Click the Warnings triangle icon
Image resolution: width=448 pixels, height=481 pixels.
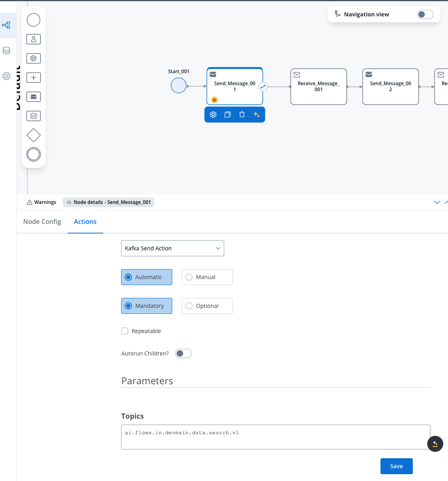coord(30,202)
